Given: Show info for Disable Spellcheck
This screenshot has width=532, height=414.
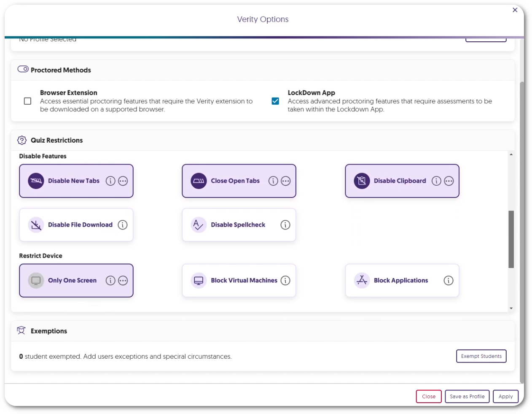Looking at the screenshot, I should click(285, 225).
